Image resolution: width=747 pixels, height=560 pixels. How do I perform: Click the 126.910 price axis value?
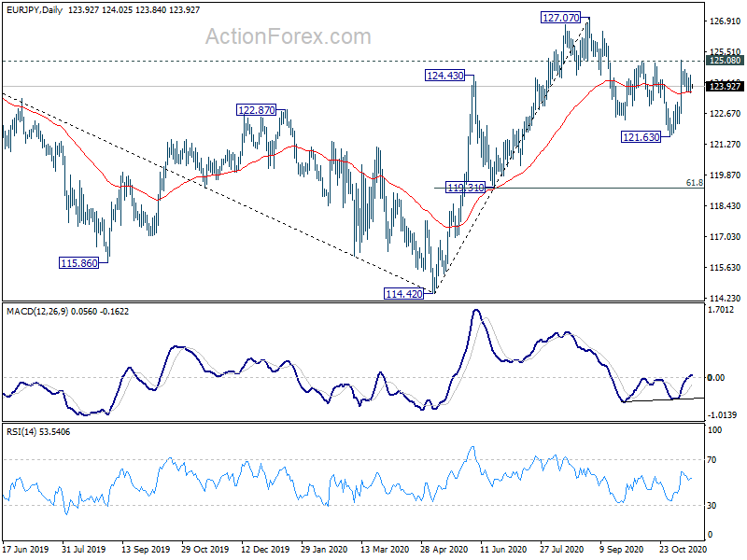[726, 21]
